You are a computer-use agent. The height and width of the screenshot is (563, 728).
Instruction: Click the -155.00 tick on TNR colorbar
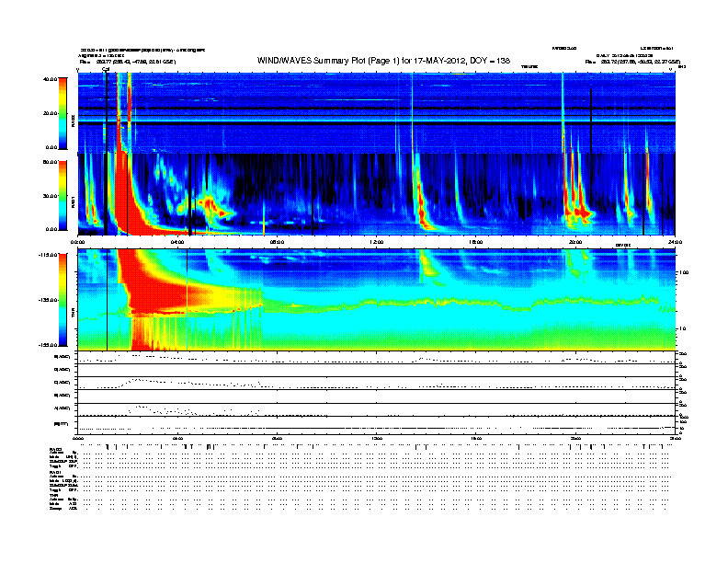click(48, 345)
